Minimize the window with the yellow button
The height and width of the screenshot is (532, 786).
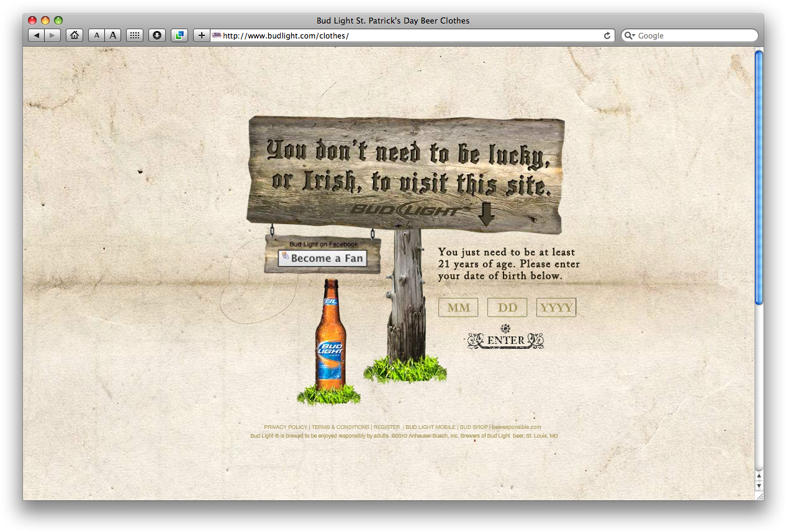point(45,20)
